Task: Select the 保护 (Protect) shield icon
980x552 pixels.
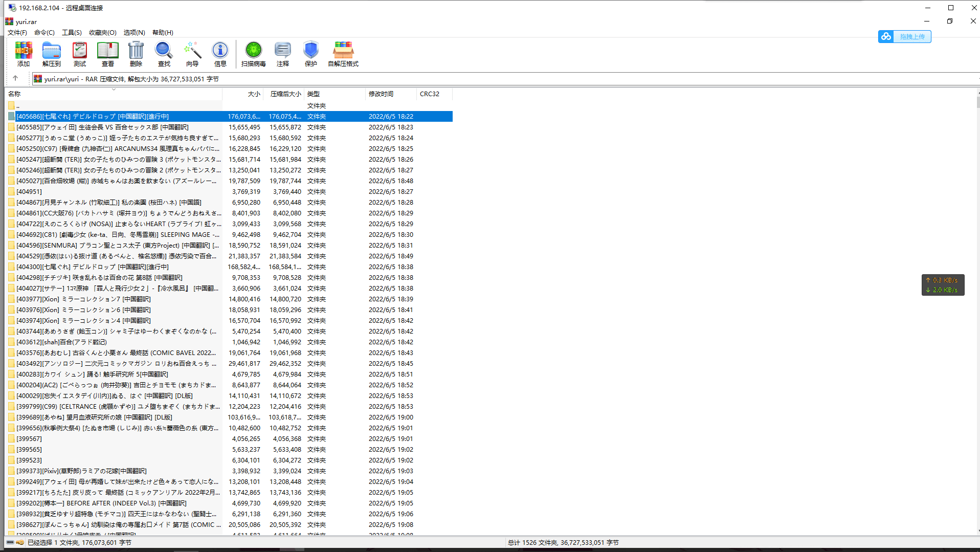Action: click(x=311, y=54)
